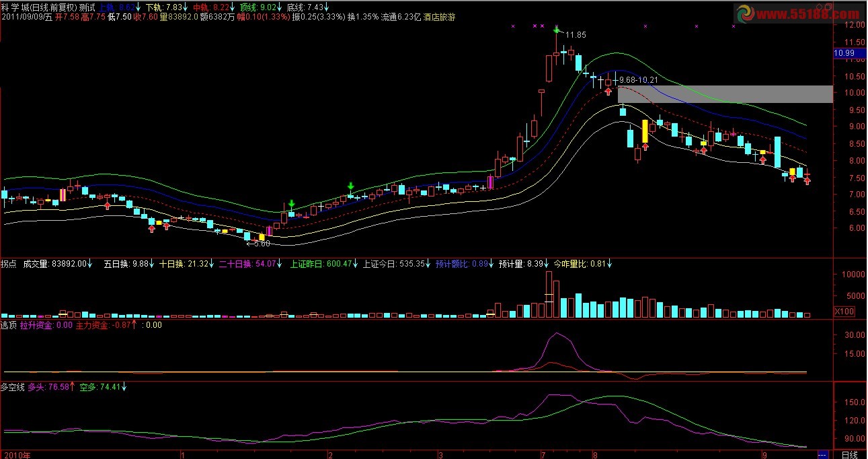
Task: Click the 酒店旅游 sector link
Action: point(439,17)
